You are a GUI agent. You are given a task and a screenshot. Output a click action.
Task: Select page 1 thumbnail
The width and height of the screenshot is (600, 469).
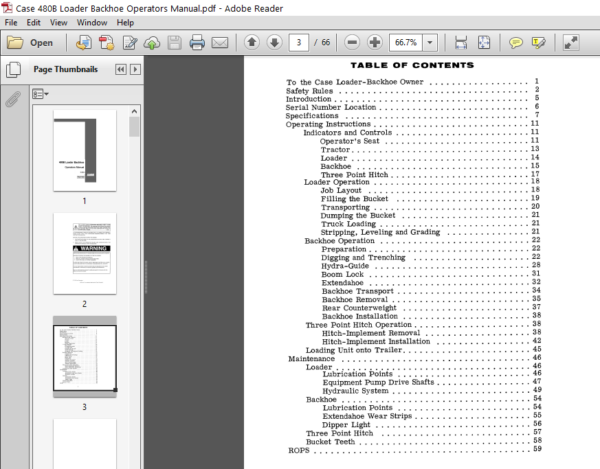[85, 151]
